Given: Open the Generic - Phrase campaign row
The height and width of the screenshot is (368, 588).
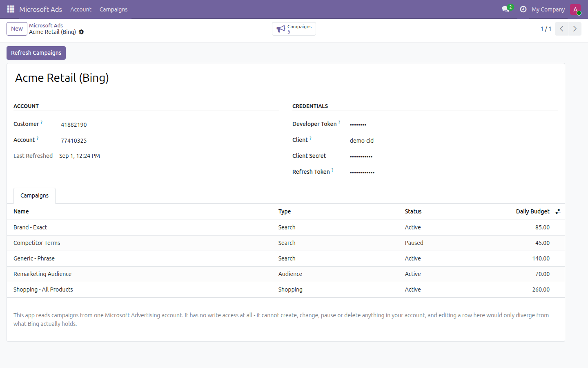Looking at the screenshot, I should [x=286, y=258].
